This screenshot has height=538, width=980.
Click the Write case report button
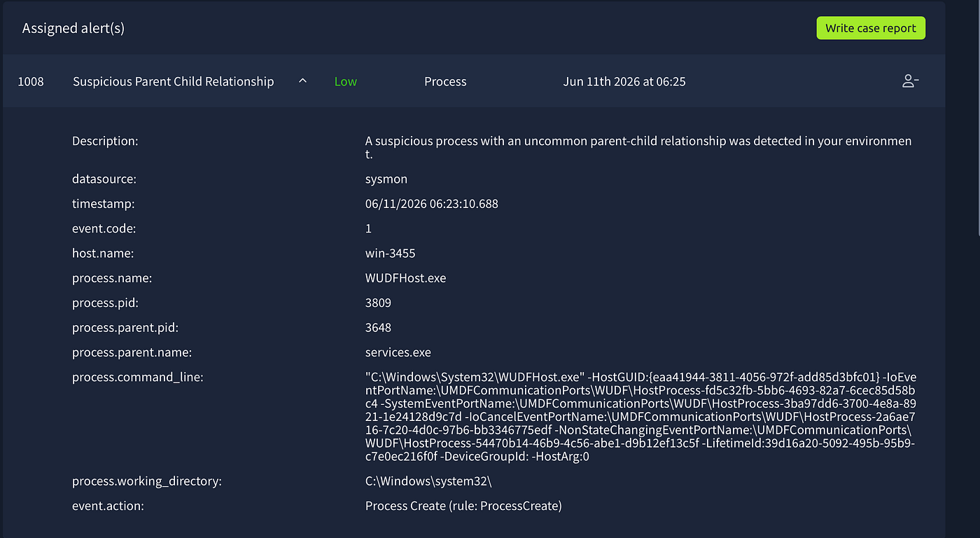(871, 28)
